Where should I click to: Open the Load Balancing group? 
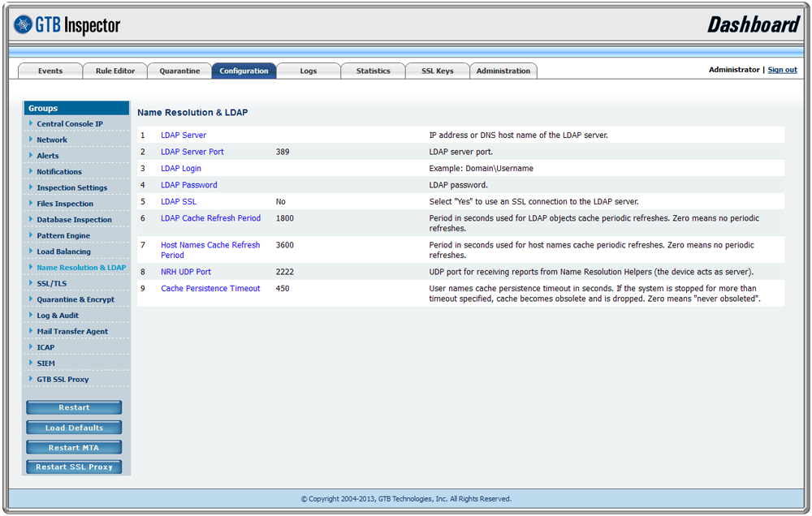pyautogui.click(x=63, y=252)
